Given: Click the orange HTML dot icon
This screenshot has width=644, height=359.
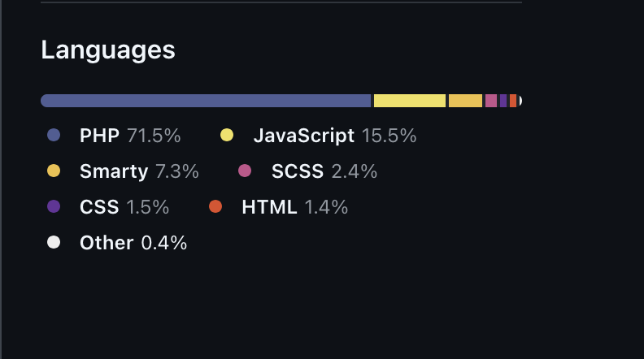Looking at the screenshot, I should point(215,207).
